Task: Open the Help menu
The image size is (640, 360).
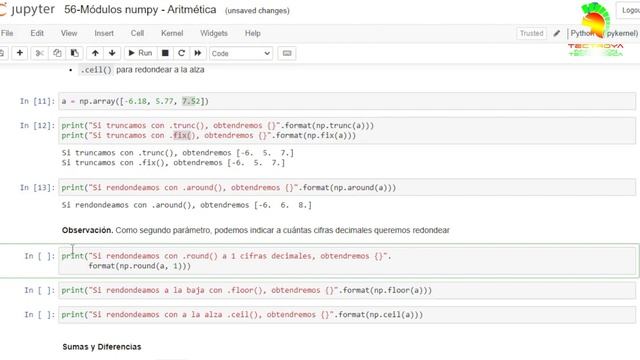Action: (253, 33)
